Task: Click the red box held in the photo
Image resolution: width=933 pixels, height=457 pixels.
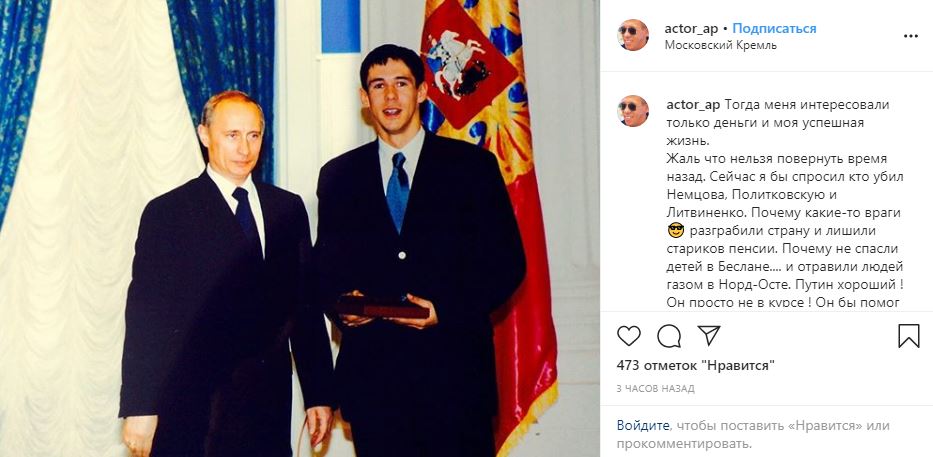Action: 383,307
